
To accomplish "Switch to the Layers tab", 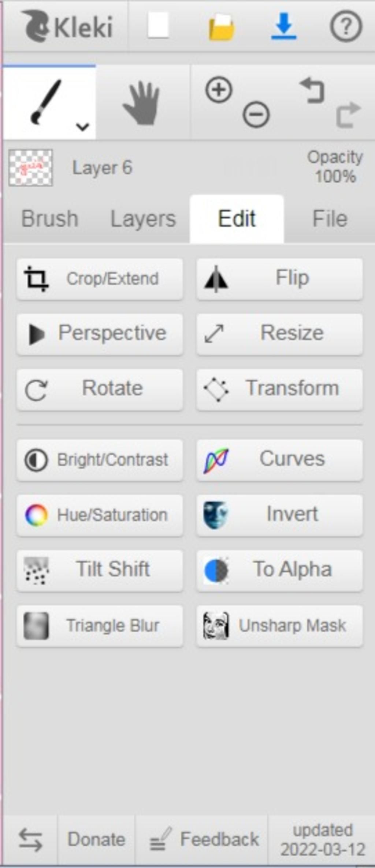I will click(x=143, y=219).
